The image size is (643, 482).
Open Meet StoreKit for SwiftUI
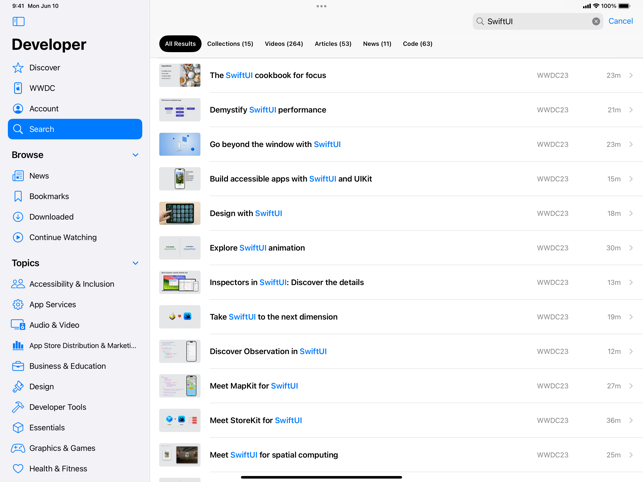pos(396,420)
